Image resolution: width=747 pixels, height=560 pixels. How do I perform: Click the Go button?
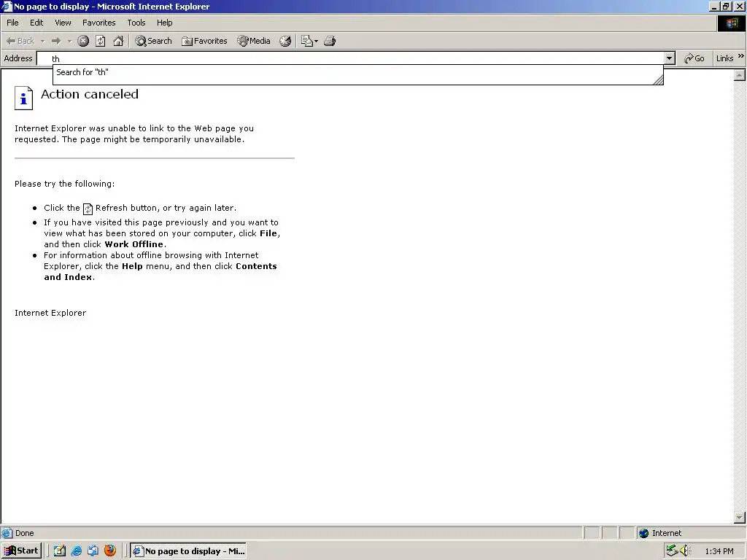[x=694, y=58]
